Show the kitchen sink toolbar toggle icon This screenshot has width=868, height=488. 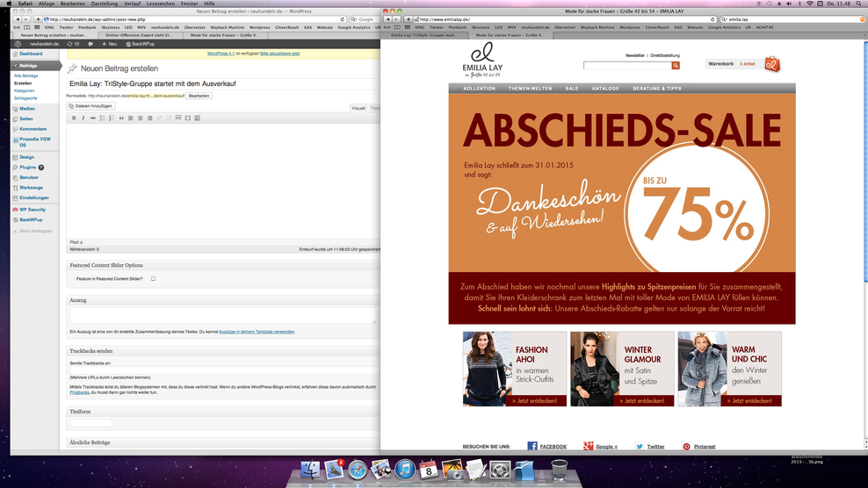pyautogui.click(x=197, y=118)
